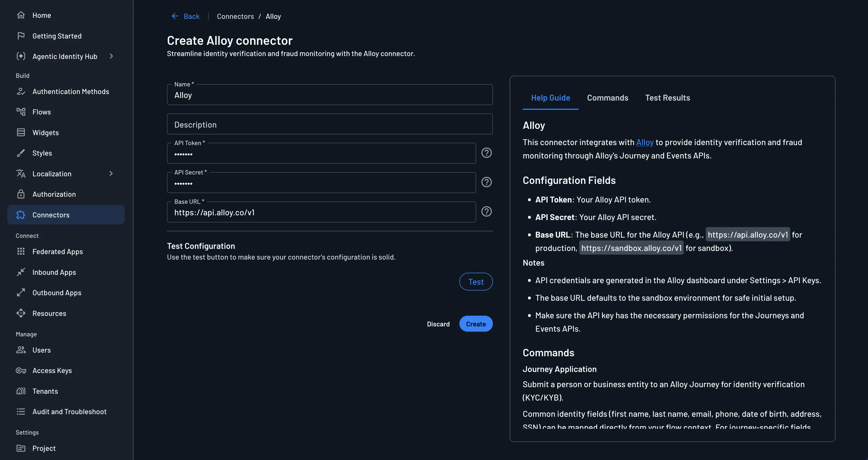Open Outbound Apps in the sidebar
868x460 pixels.
66,293
